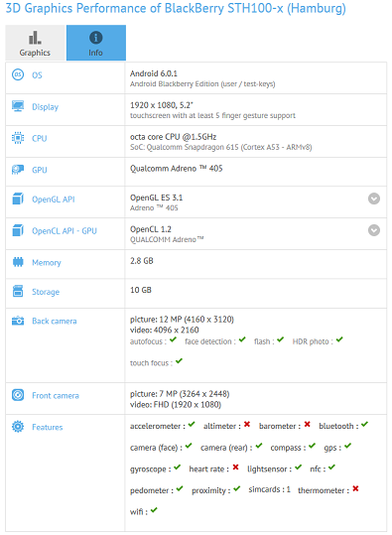Click the Display monitor icon

(x=18, y=106)
